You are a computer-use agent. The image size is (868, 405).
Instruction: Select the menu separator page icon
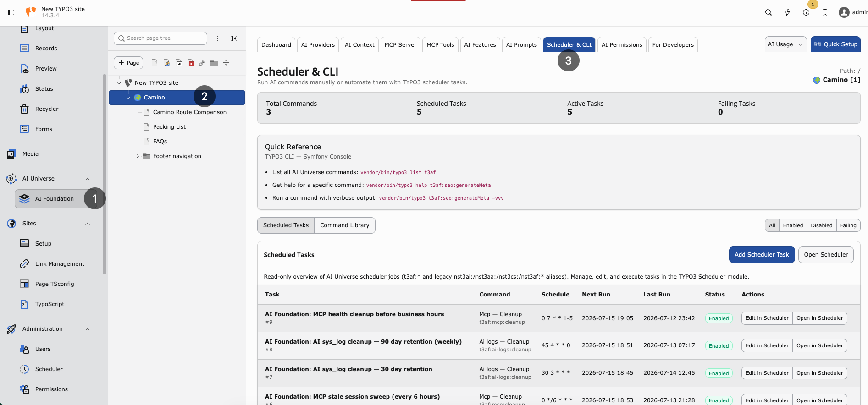226,63
